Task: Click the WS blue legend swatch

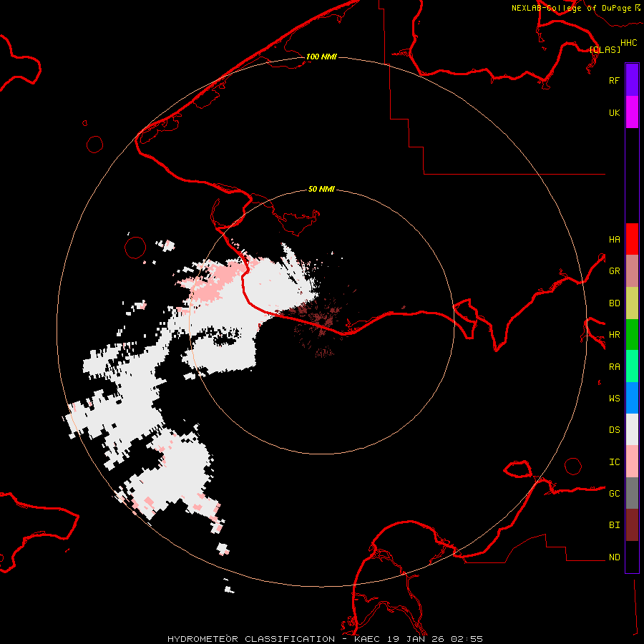Action: [632, 398]
